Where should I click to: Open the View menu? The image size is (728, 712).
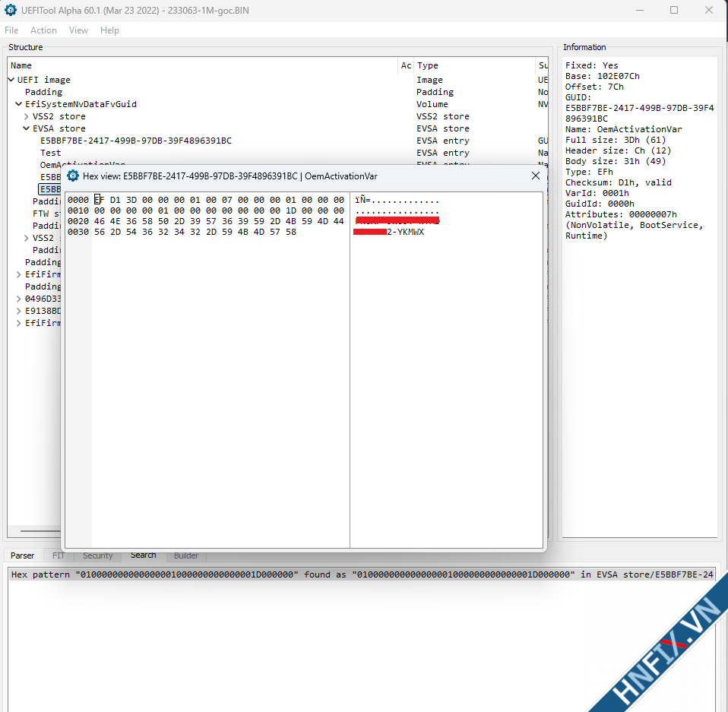78,30
